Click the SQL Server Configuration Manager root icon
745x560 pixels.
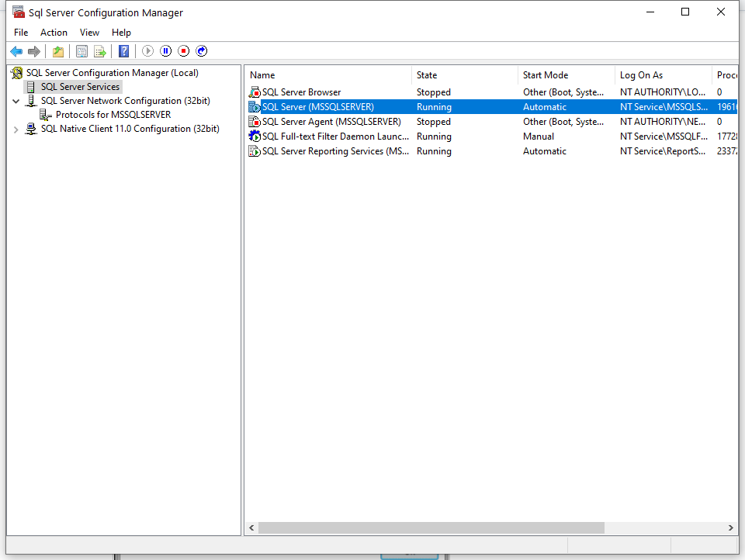pyautogui.click(x=17, y=73)
